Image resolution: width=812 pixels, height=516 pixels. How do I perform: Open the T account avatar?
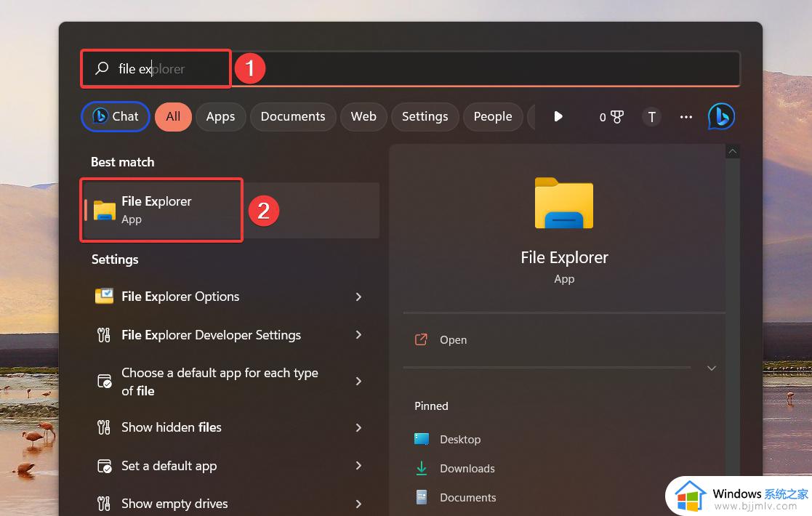pos(651,117)
